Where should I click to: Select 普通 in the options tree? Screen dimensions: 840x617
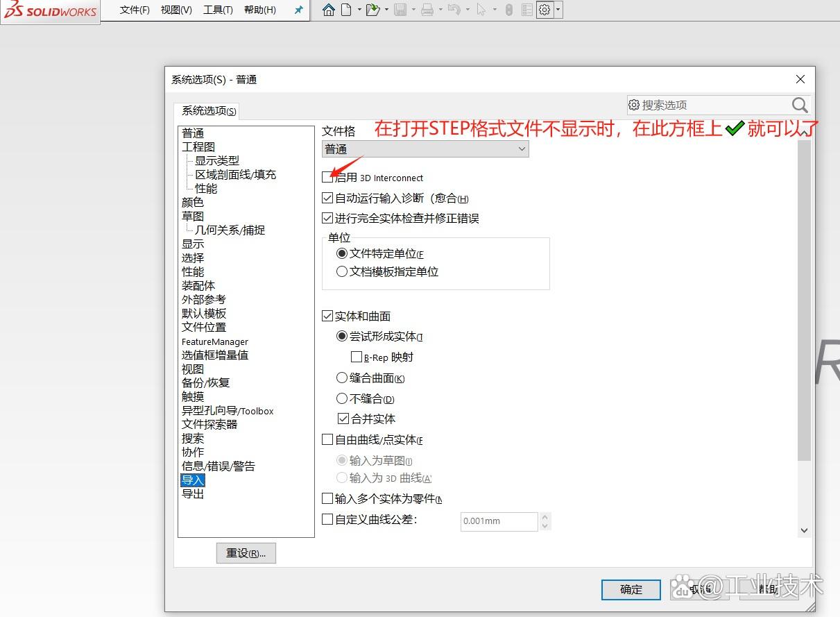193,133
